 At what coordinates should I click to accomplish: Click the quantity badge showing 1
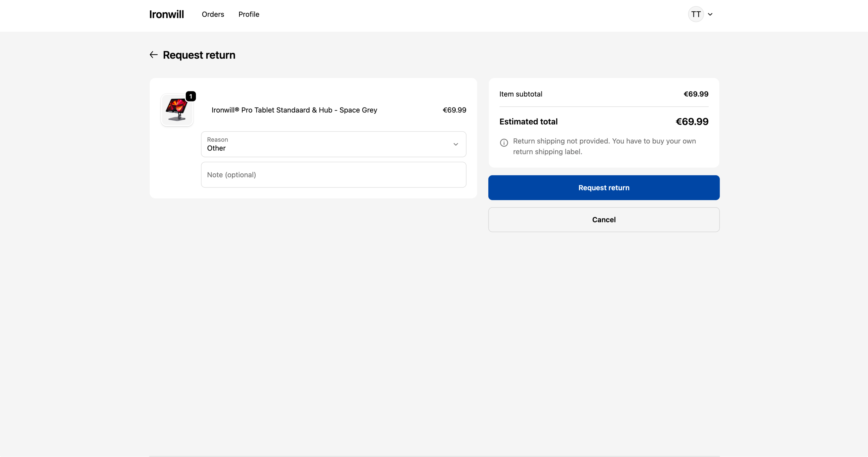(x=191, y=96)
